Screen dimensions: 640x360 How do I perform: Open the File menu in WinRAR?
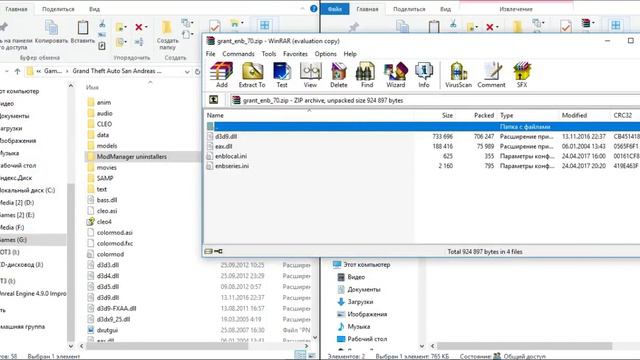click(211, 54)
